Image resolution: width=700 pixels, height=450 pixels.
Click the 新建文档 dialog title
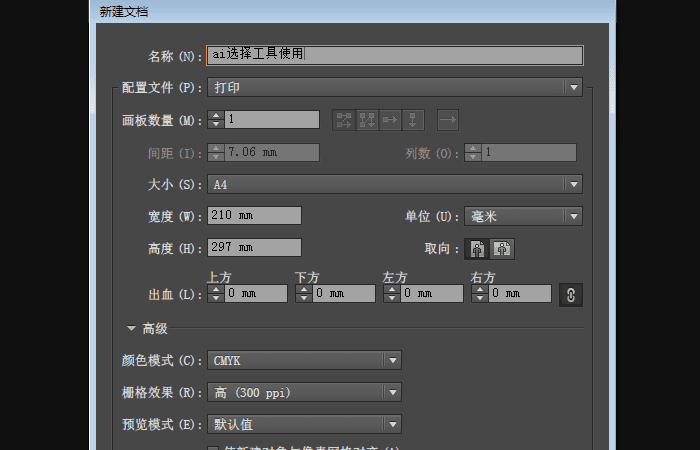[124, 12]
